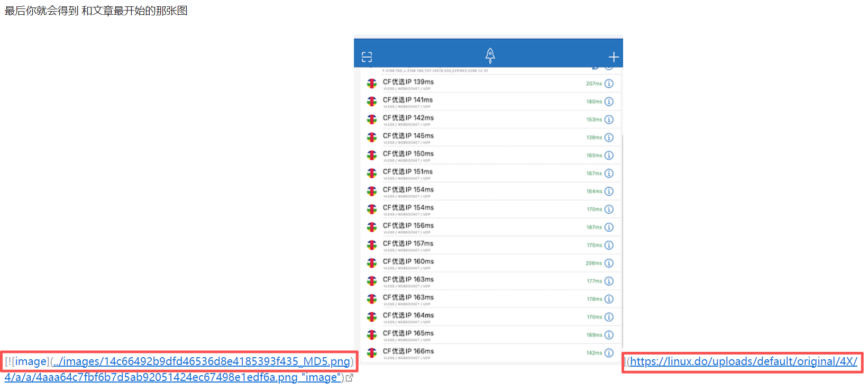Open info icon beside 142ms latency

(609, 353)
